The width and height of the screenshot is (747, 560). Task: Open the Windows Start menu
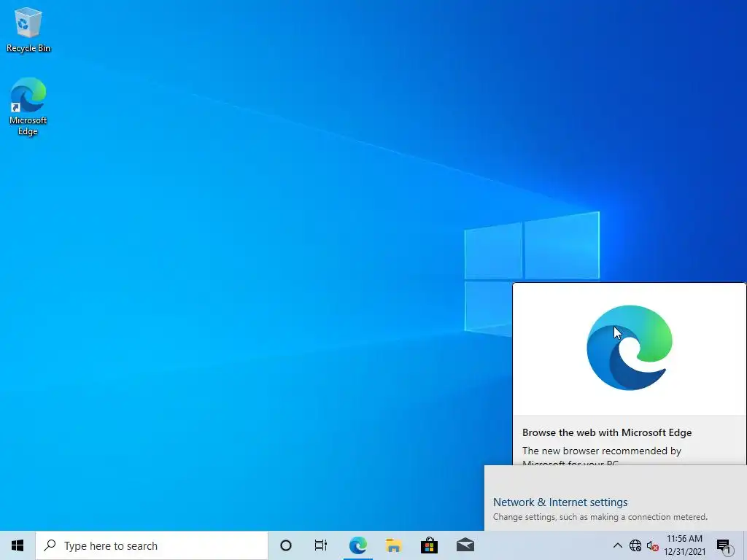18,545
